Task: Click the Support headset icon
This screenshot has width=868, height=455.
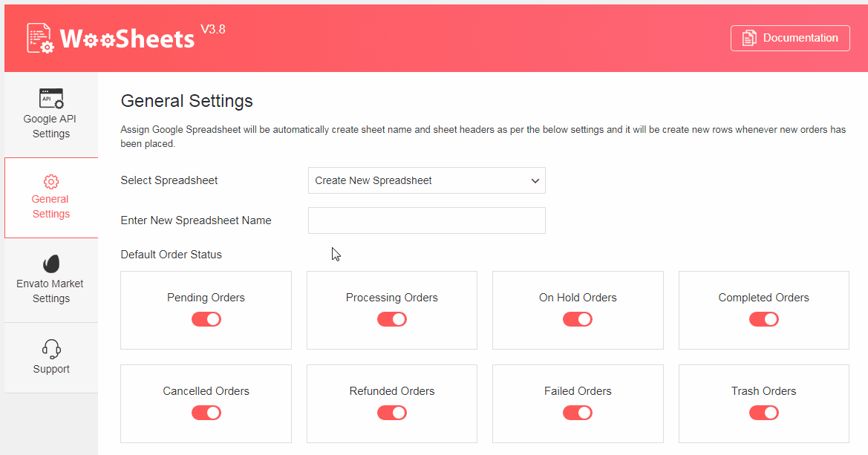Action: click(51, 349)
